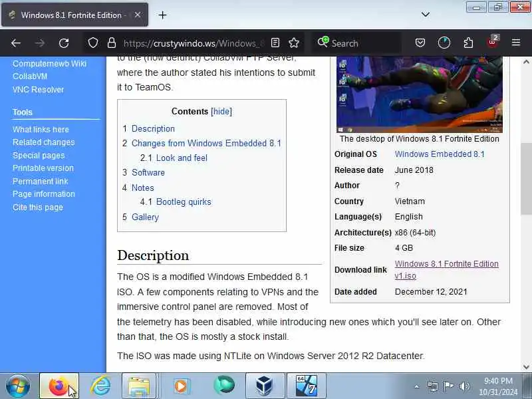List all tabs dropdown arrow
532x399 pixels.
tap(426, 15)
